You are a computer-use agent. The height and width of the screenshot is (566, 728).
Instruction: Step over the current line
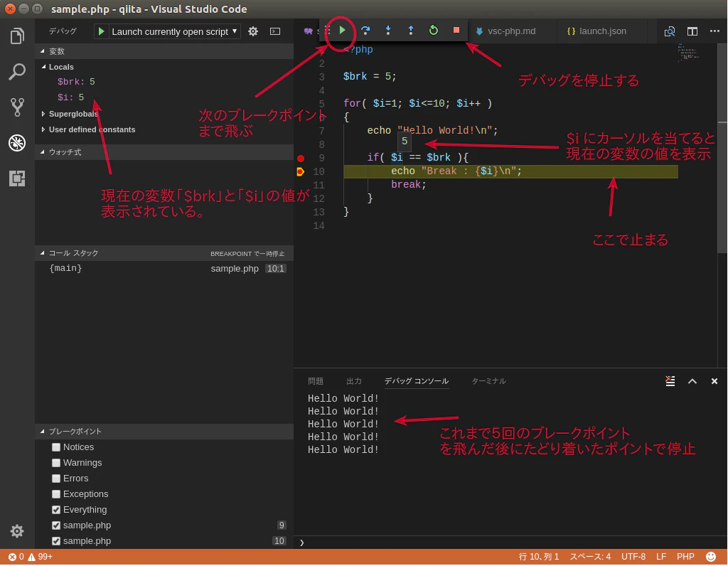tap(365, 31)
